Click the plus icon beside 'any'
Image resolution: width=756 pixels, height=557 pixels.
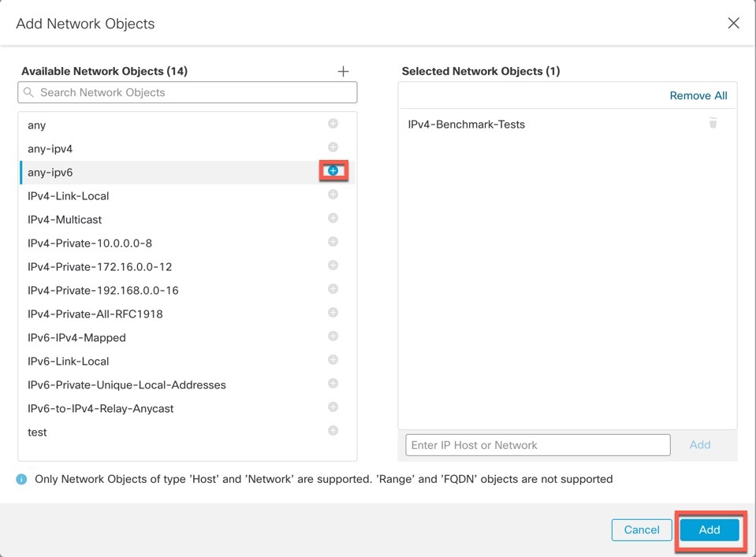tap(333, 124)
